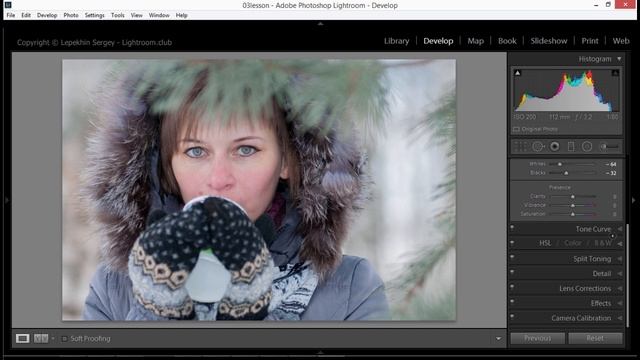640x360 pixels.
Task: Open the Settings menu
Action: pyautogui.click(x=95, y=15)
